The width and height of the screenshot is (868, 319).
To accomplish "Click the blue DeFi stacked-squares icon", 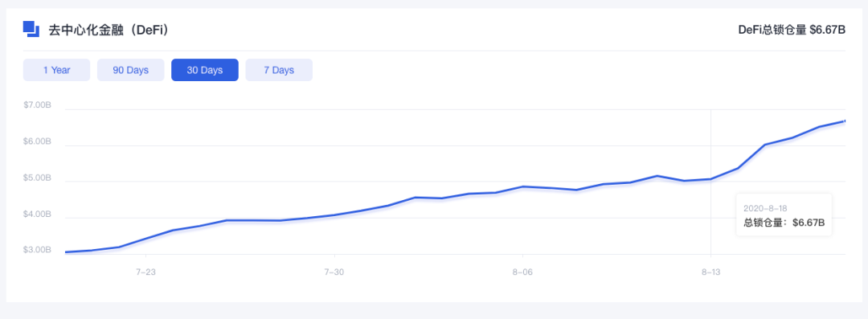I will (31, 29).
